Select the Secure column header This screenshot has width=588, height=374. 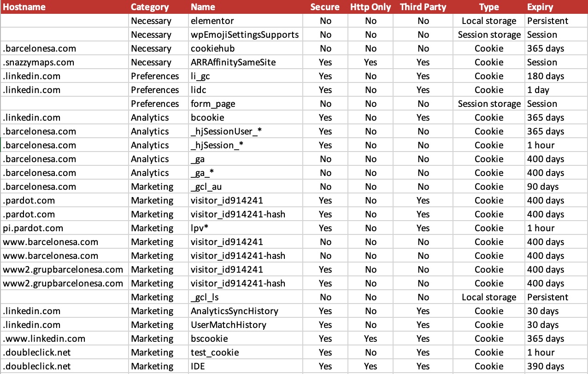tap(325, 7)
